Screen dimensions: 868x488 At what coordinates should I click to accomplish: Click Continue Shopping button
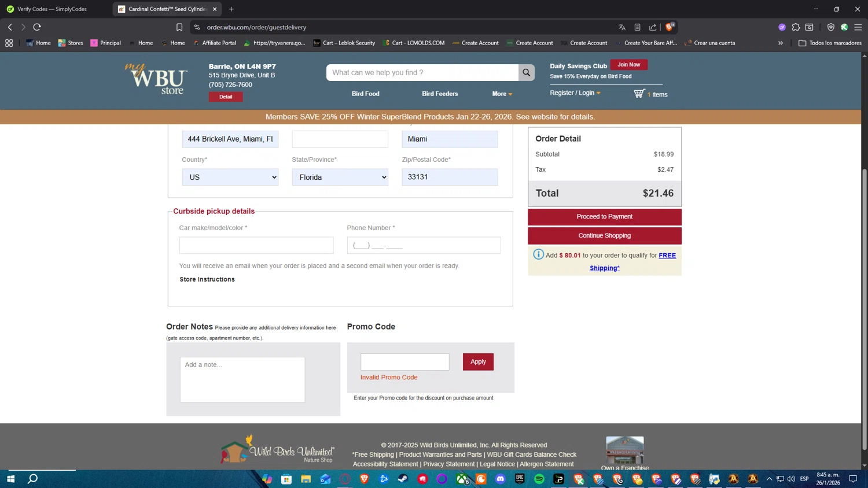(x=605, y=236)
